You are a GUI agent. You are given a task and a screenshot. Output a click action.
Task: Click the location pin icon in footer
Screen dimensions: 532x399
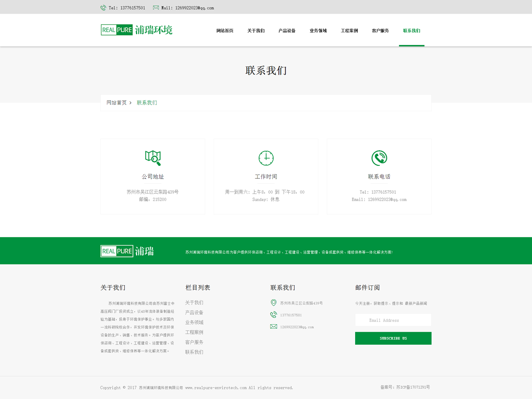(x=273, y=303)
